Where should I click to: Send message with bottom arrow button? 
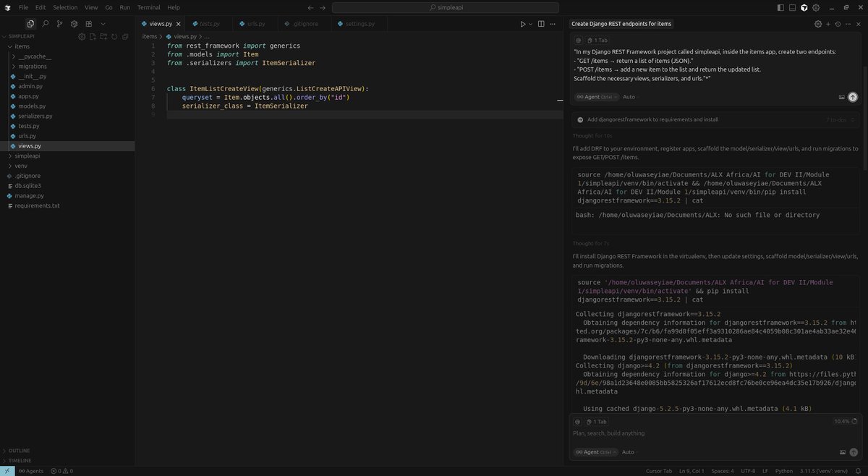tap(854, 452)
